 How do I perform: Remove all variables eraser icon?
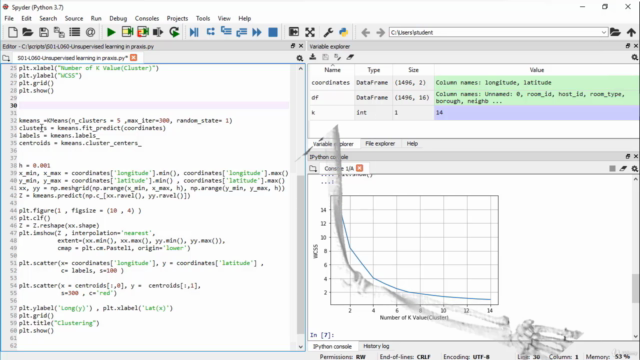tap(350, 57)
